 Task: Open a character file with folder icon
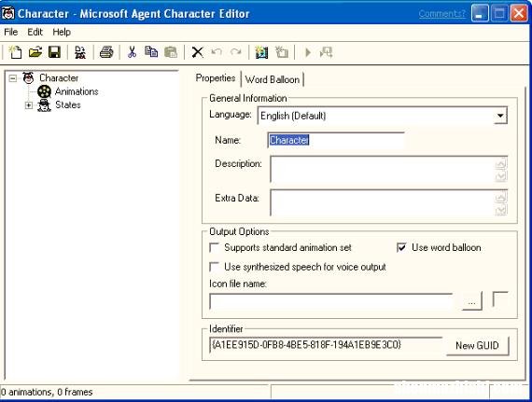[x=35, y=52]
